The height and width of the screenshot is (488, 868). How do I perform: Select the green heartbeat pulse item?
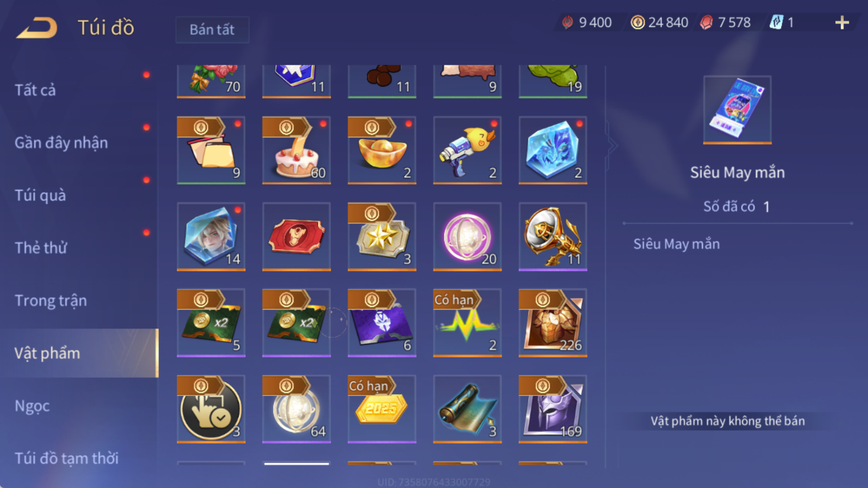tap(467, 323)
